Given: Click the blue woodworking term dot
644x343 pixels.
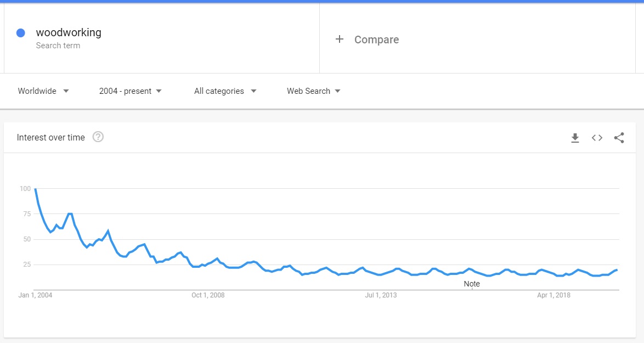Looking at the screenshot, I should click(20, 33).
